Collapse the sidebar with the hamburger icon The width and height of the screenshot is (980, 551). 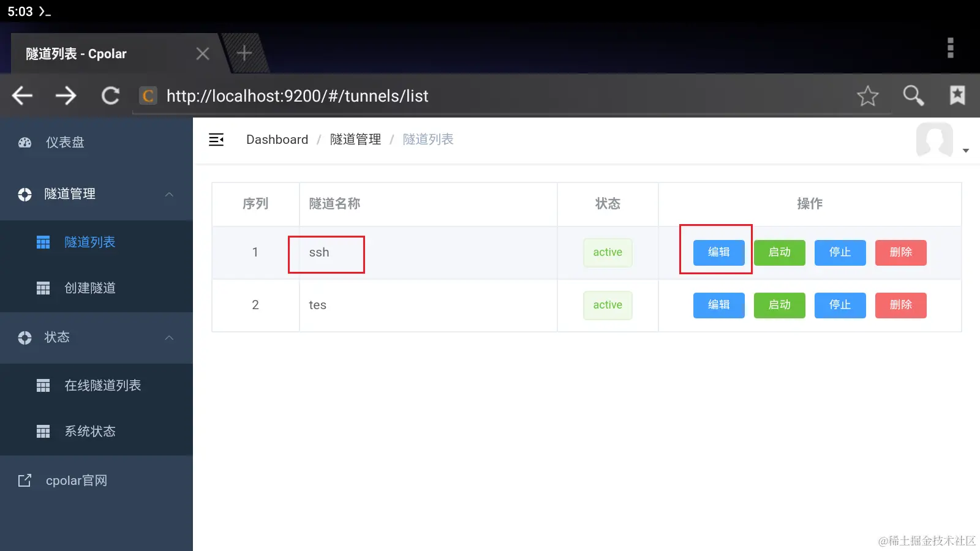point(216,140)
